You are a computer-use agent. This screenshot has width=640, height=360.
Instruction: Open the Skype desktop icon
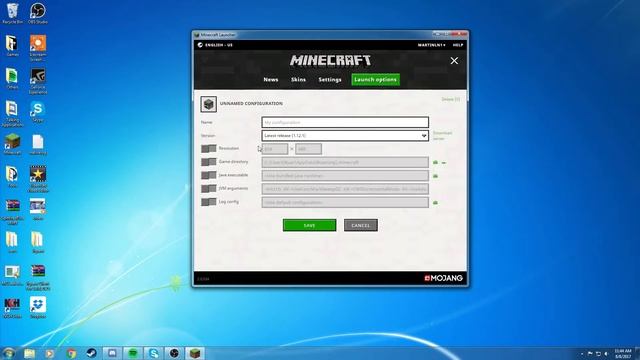(x=38, y=112)
